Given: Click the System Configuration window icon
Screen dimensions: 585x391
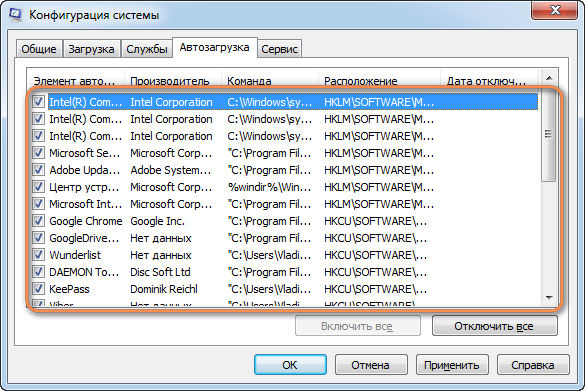Looking at the screenshot, I should pyautogui.click(x=15, y=14).
